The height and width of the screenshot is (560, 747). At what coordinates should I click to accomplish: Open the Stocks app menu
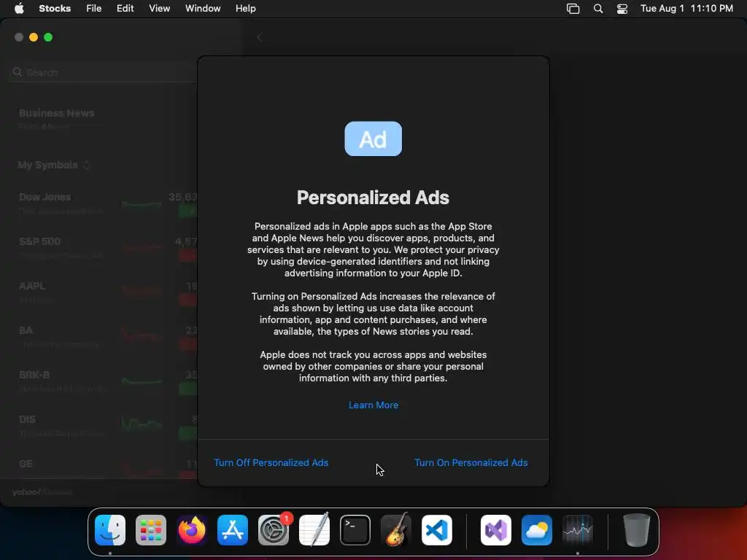[55, 8]
